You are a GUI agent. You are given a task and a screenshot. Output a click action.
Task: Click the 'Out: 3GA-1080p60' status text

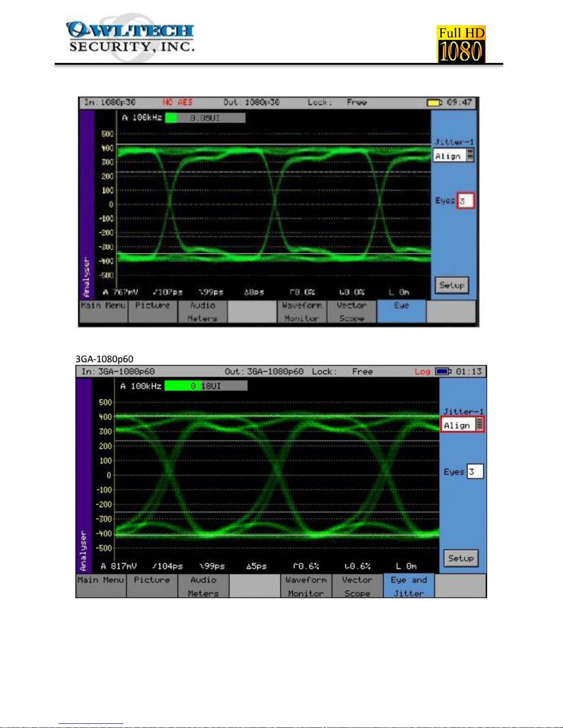coord(264,372)
